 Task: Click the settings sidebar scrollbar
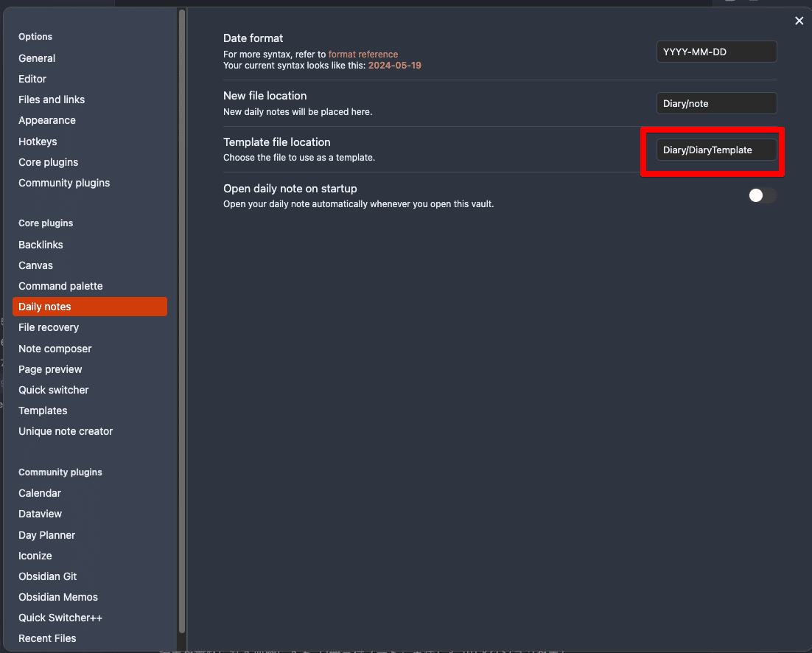[181, 324]
